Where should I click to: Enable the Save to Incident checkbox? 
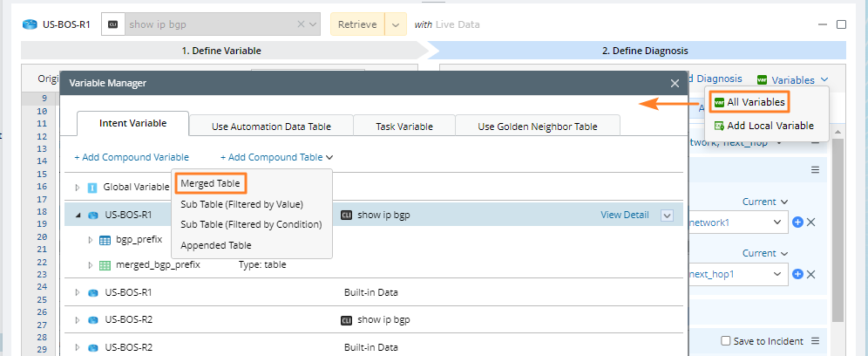click(x=726, y=340)
